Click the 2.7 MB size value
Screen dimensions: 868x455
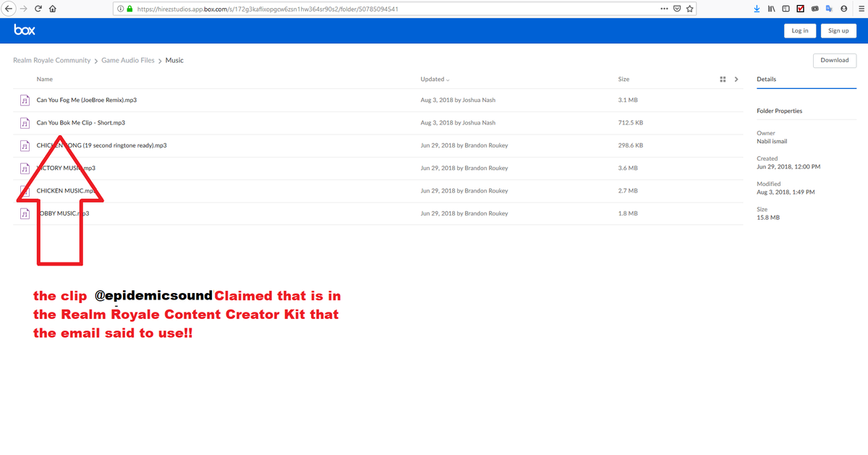click(x=628, y=191)
